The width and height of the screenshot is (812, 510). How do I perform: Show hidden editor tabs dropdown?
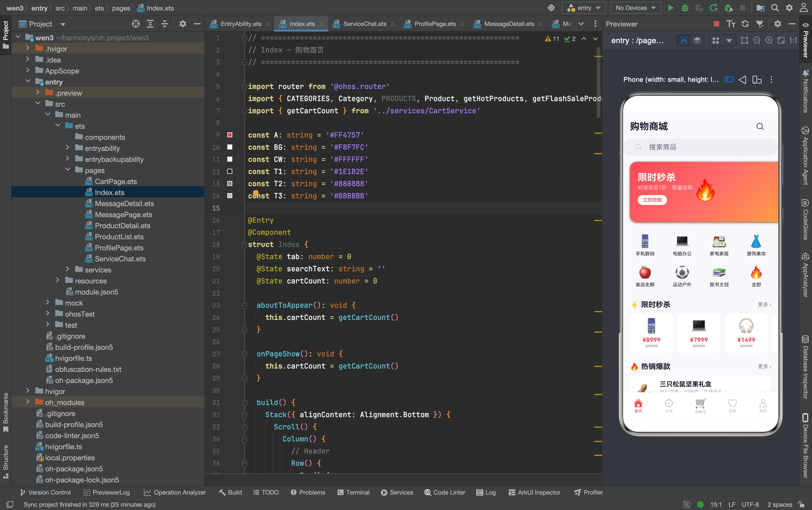581,24
